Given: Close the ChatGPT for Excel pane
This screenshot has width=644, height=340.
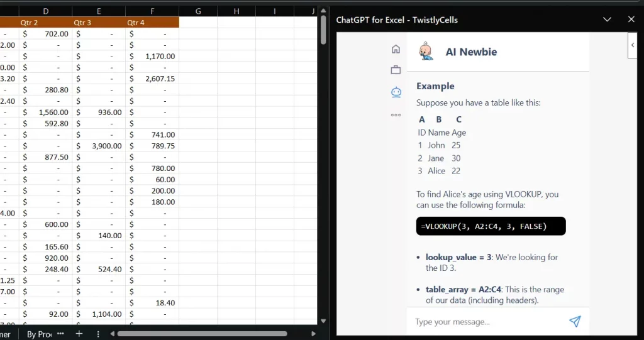Looking at the screenshot, I should (x=631, y=19).
